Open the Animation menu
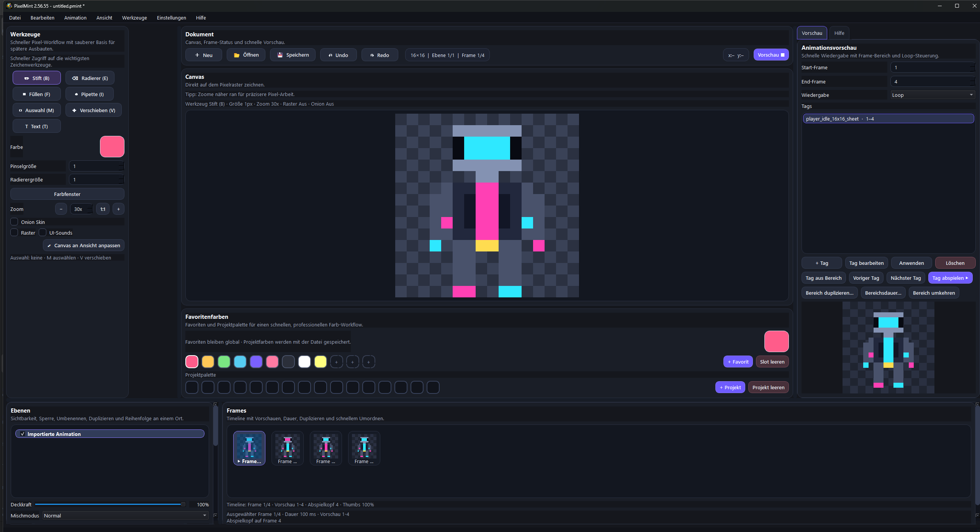Viewport: 980px width, 532px height. click(x=75, y=18)
